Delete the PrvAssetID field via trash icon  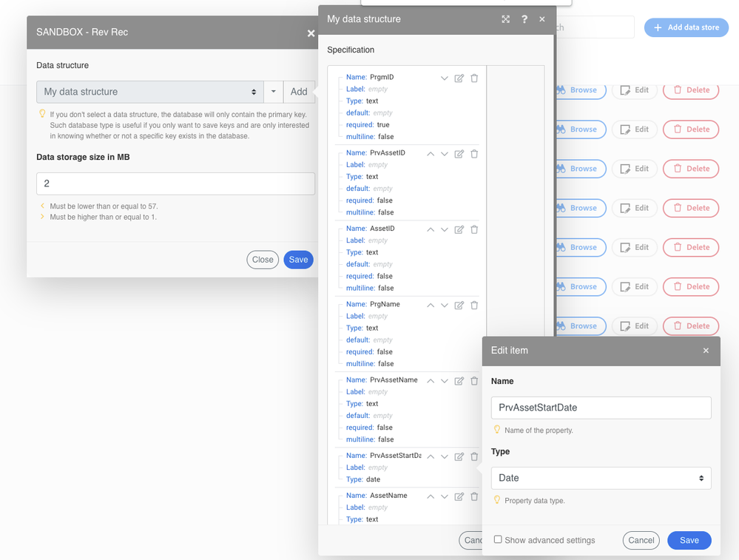pyautogui.click(x=474, y=154)
